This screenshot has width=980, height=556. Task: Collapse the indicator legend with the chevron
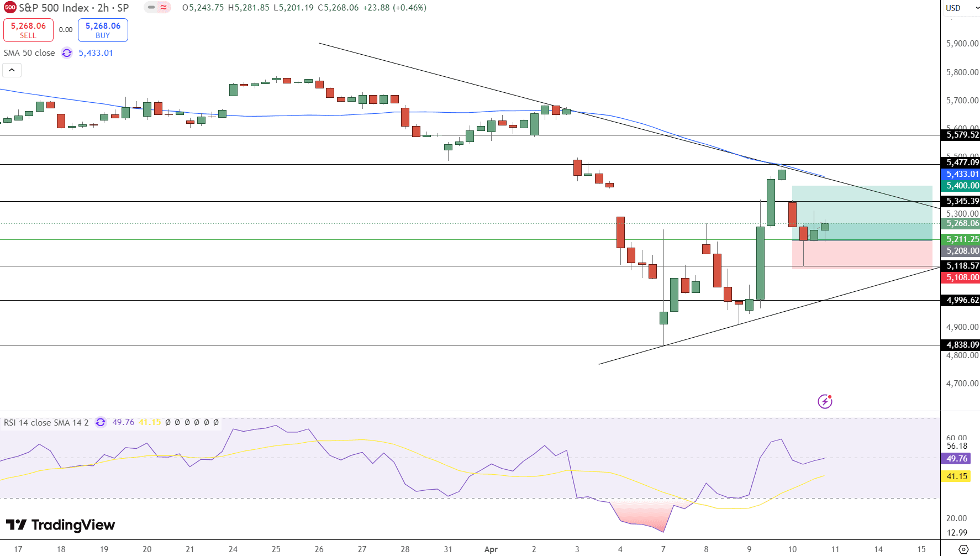(x=12, y=70)
